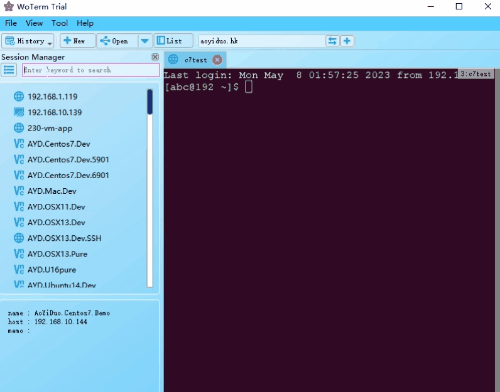Viewport: 500px width, 392px height.
Task: Select the AYD.OSX11.Dev session
Action: pos(56,207)
